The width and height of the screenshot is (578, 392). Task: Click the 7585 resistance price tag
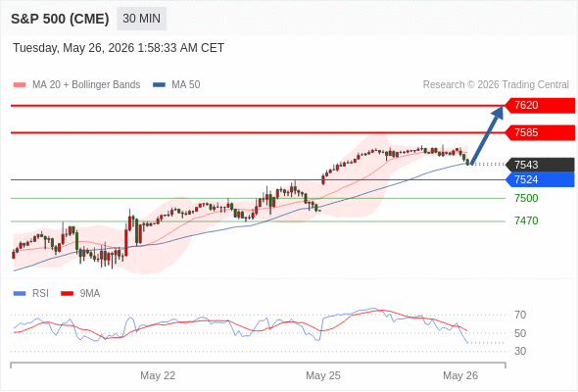tap(540, 132)
